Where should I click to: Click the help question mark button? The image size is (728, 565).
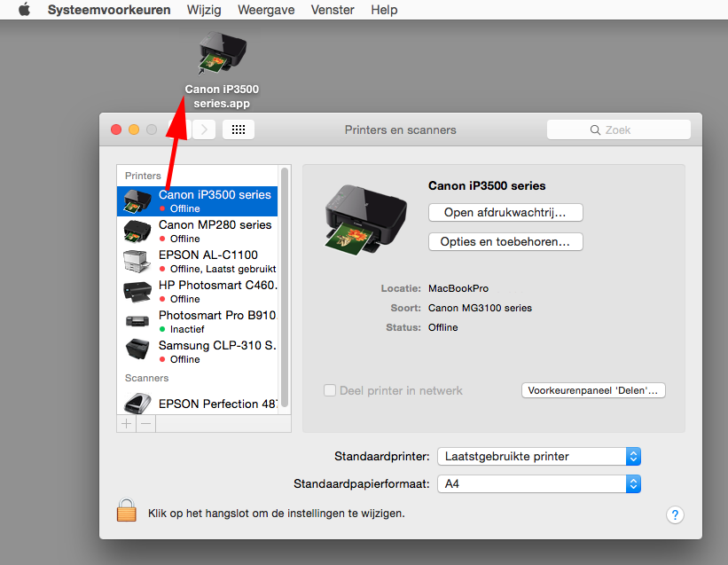[675, 514]
